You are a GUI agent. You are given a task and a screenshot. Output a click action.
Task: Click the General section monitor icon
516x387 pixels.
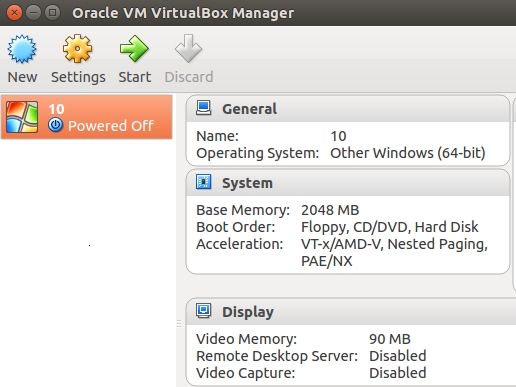coord(203,108)
